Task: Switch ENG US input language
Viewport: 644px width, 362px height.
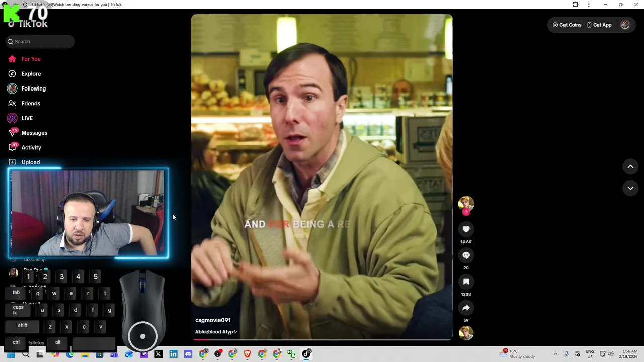Action: point(590,354)
